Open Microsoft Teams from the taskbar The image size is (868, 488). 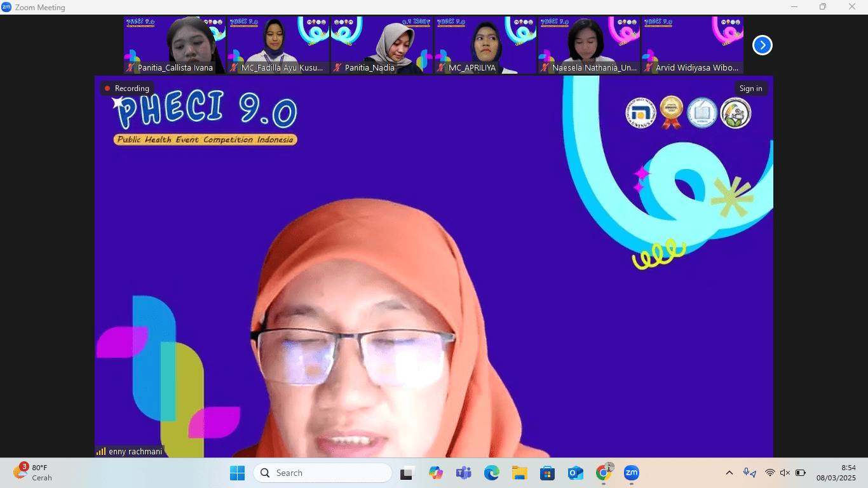coord(463,473)
